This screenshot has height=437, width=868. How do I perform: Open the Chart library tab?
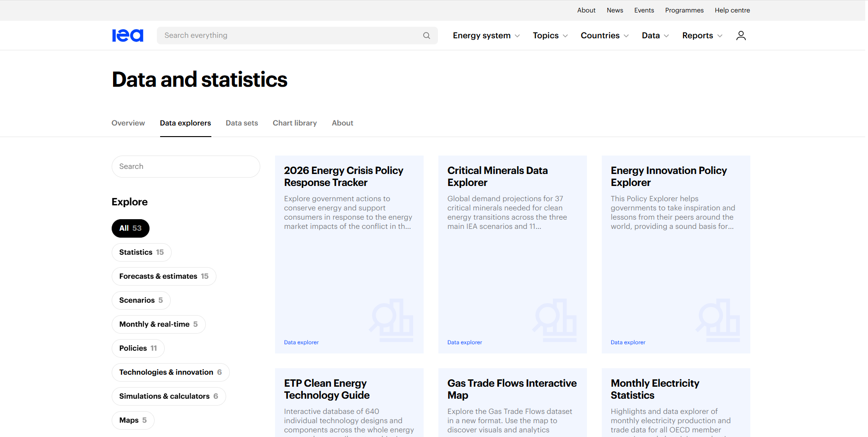click(295, 123)
